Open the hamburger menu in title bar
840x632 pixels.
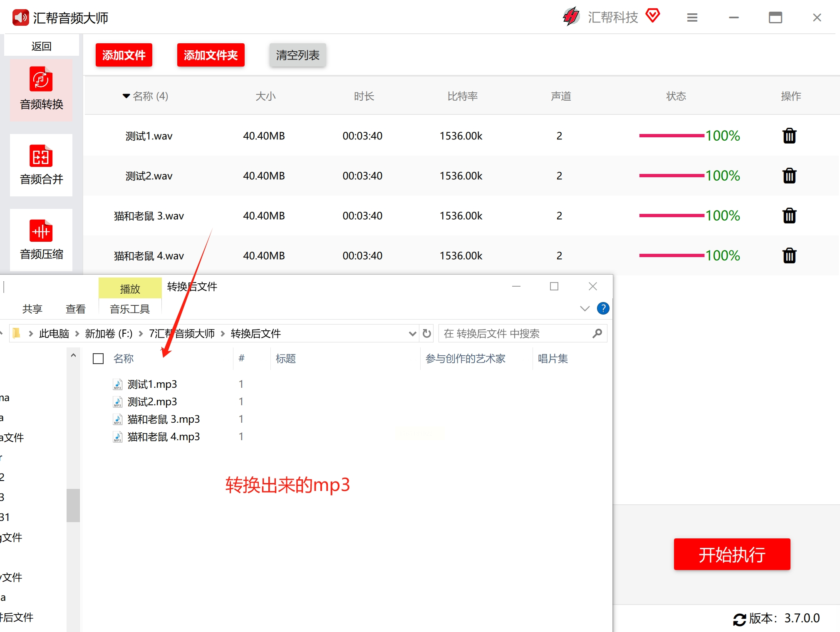pyautogui.click(x=692, y=18)
